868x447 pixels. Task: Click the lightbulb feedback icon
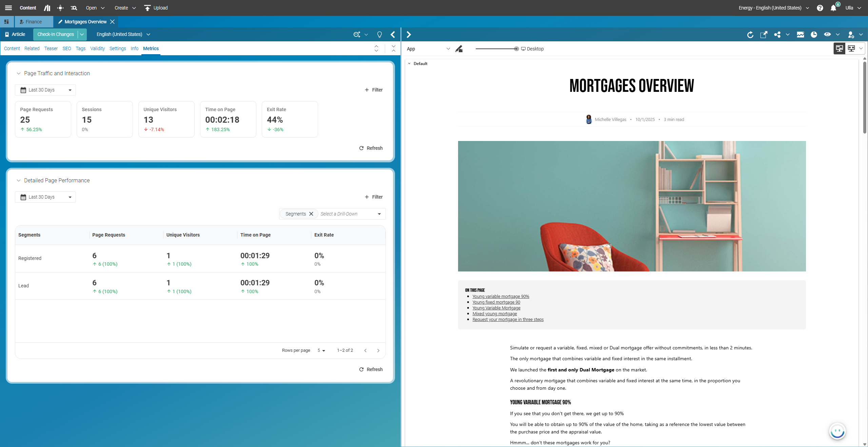(379, 35)
